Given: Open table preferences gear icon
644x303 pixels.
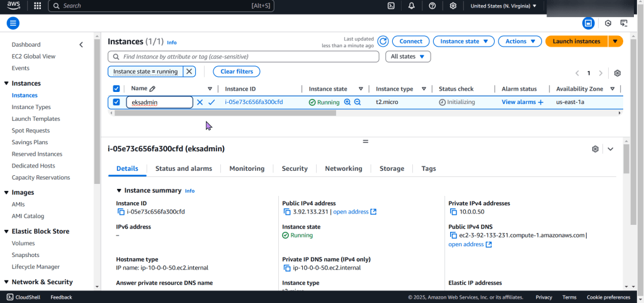Looking at the screenshot, I should 617,73.
